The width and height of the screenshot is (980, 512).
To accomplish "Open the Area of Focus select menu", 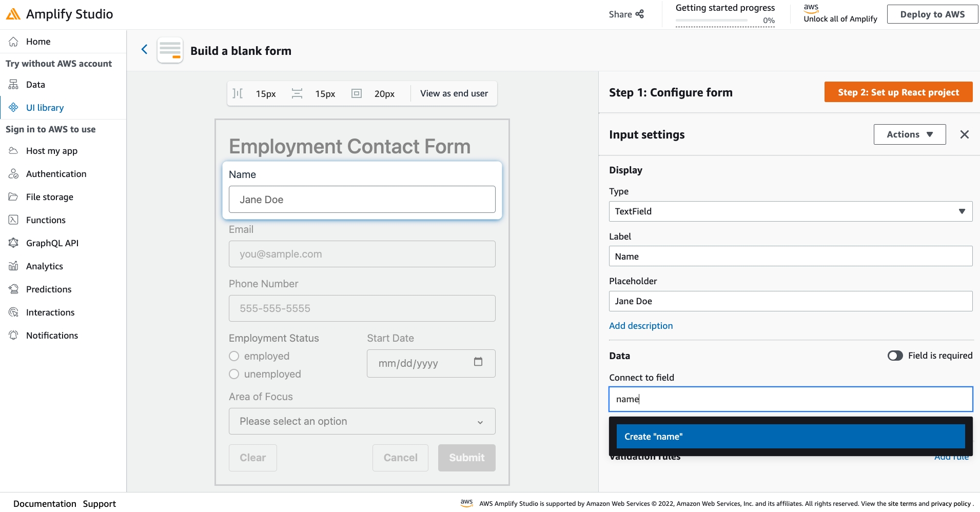I will (x=362, y=421).
